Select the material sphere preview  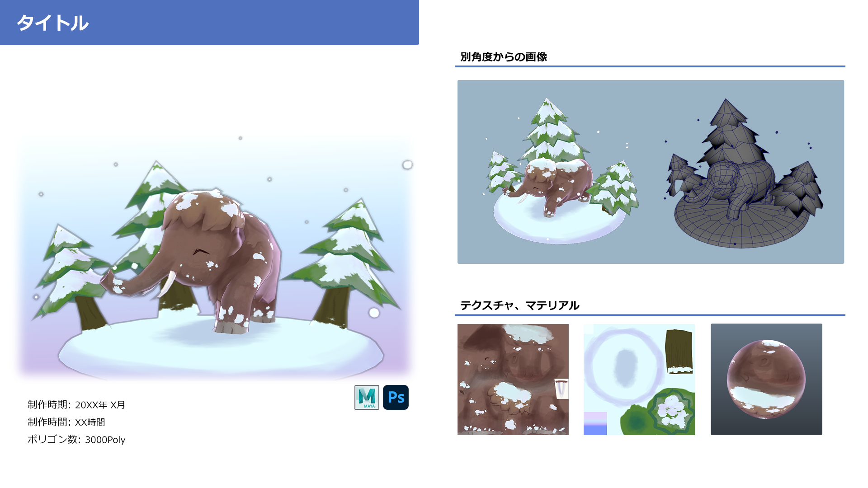click(766, 380)
